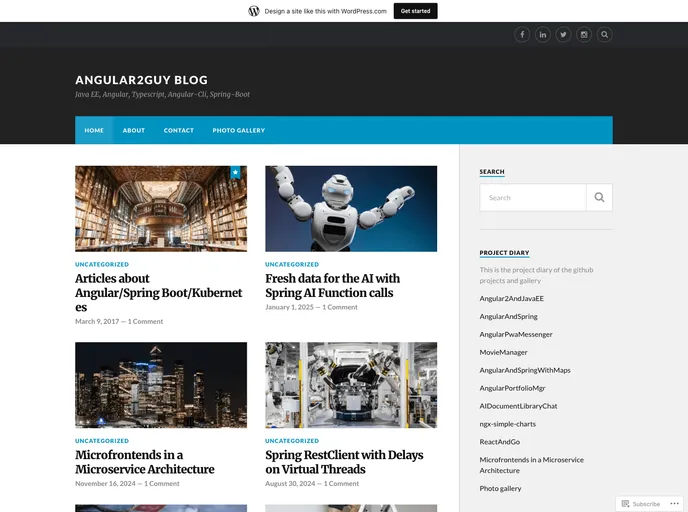Click the sidebar search submit magnifier

point(599,197)
